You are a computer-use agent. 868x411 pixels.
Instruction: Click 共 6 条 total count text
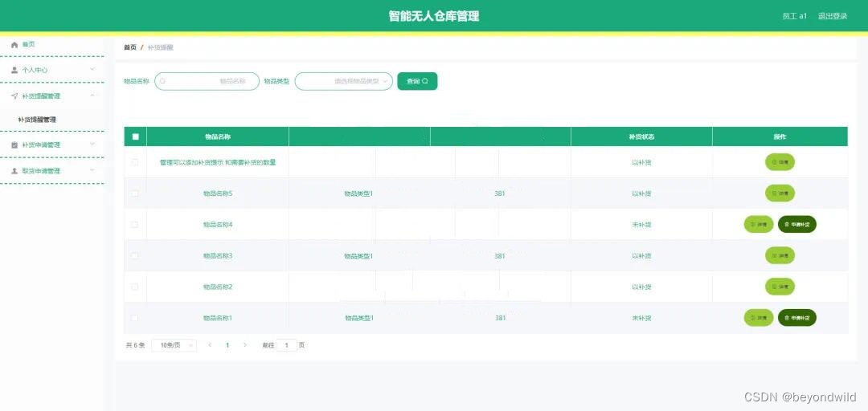[x=135, y=345]
